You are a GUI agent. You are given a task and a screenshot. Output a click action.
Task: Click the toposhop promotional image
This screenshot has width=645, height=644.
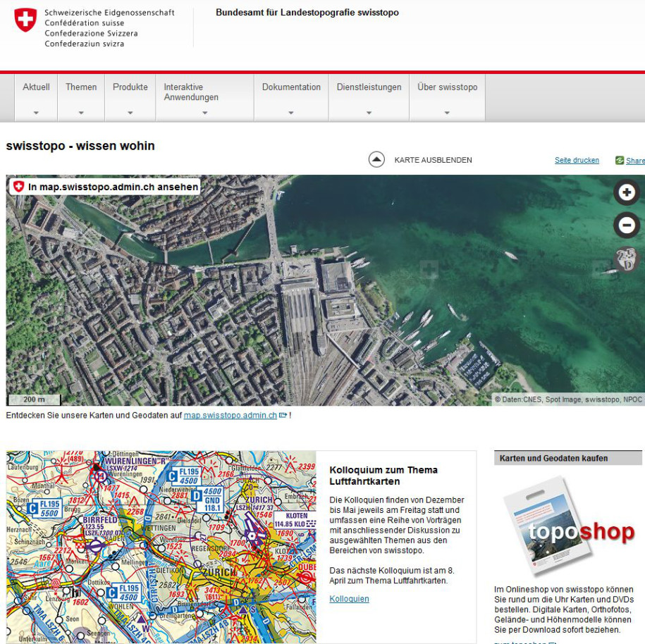[x=567, y=527]
